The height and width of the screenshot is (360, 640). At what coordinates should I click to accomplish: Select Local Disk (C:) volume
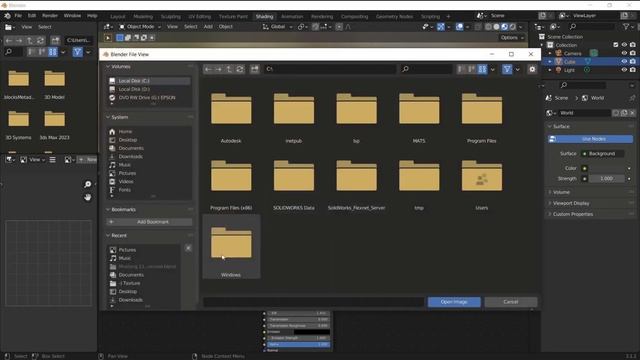[x=149, y=81]
